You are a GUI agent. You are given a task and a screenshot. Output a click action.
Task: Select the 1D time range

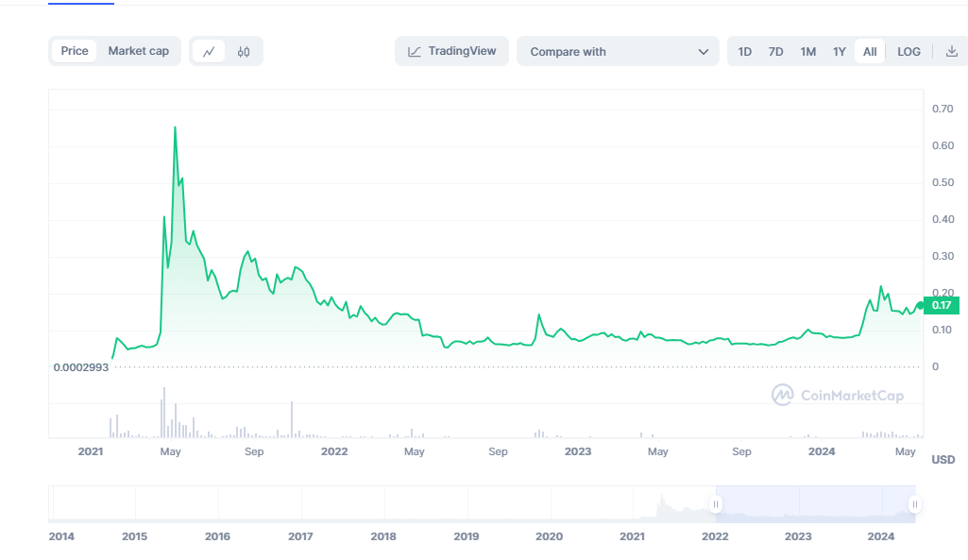click(x=744, y=52)
